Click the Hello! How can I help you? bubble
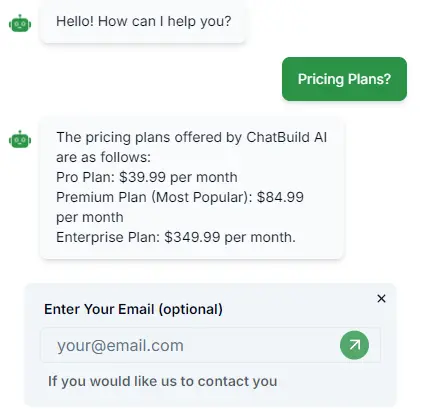Viewport: 421px width, 409px height. click(143, 21)
